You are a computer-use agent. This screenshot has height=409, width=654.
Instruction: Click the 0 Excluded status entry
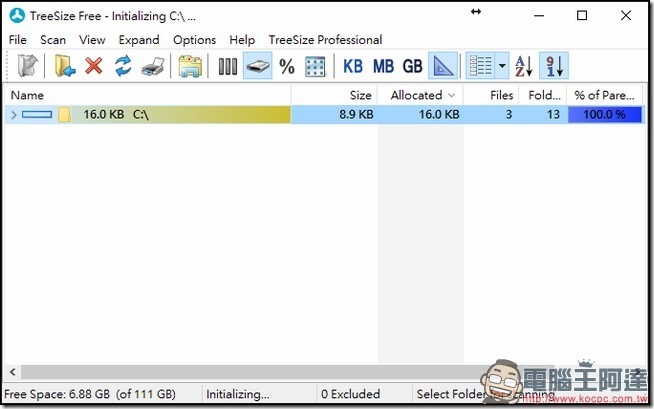point(351,394)
